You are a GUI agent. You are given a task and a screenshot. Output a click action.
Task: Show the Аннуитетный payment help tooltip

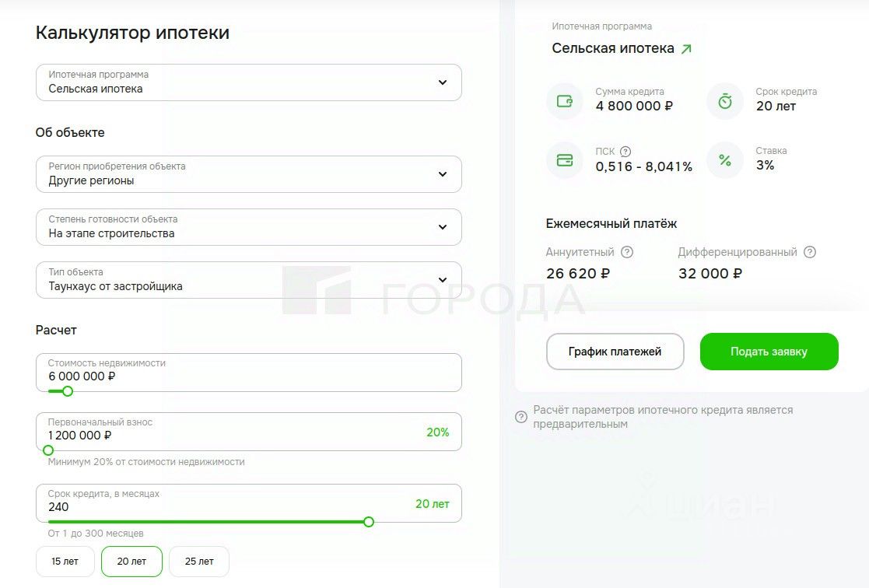click(627, 252)
